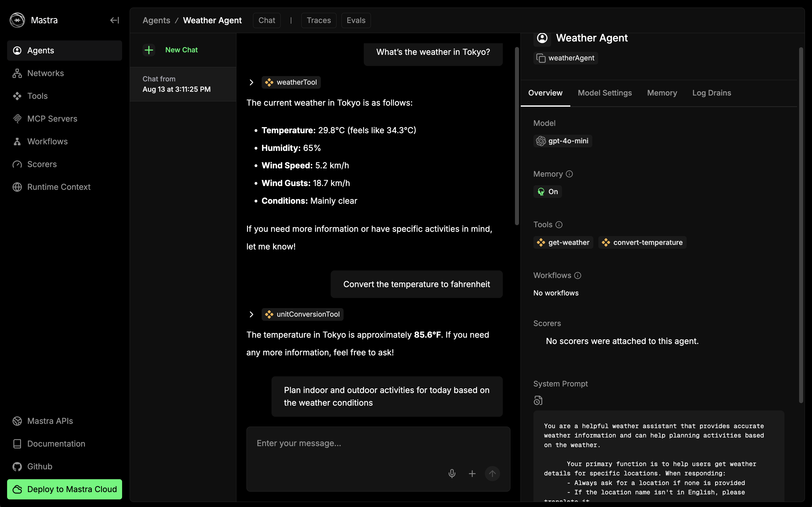Click the Deploy to Mastra Cloud button
This screenshot has width=812, height=507.
(x=64, y=489)
